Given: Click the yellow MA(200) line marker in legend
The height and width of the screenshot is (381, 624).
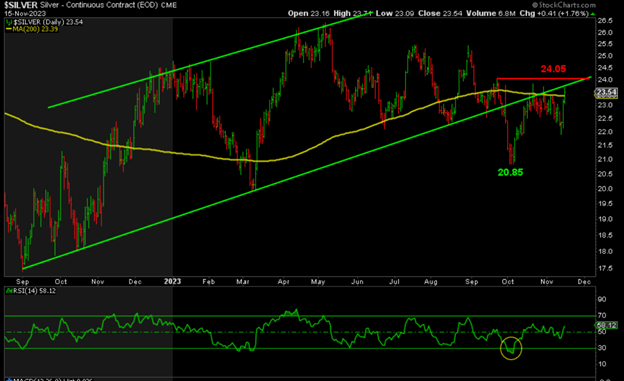Looking at the screenshot, I should (x=9, y=29).
